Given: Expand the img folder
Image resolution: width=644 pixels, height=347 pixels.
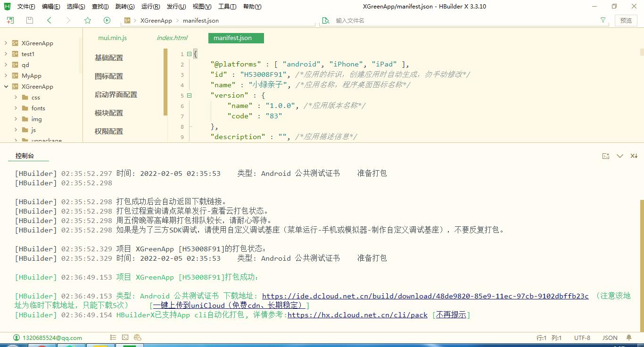Looking at the screenshot, I should pyautogui.click(x=16, y=119).
